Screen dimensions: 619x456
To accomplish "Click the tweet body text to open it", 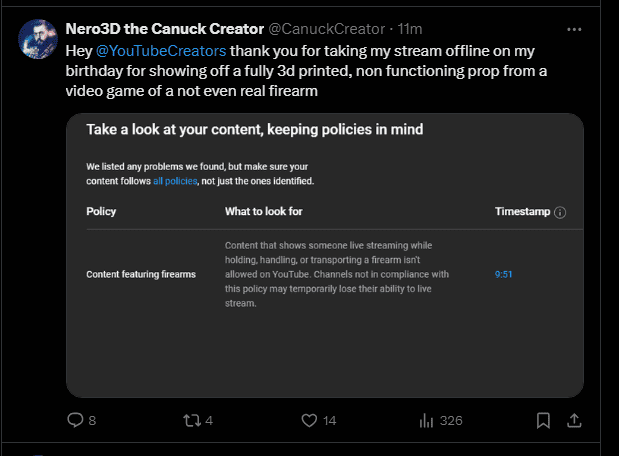I will click(306, 71).
